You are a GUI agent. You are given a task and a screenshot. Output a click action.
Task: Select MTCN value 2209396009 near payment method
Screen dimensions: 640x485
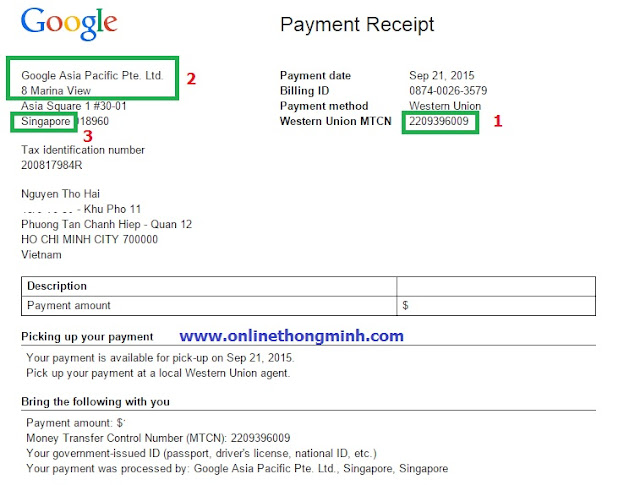[x=439, y=121]
